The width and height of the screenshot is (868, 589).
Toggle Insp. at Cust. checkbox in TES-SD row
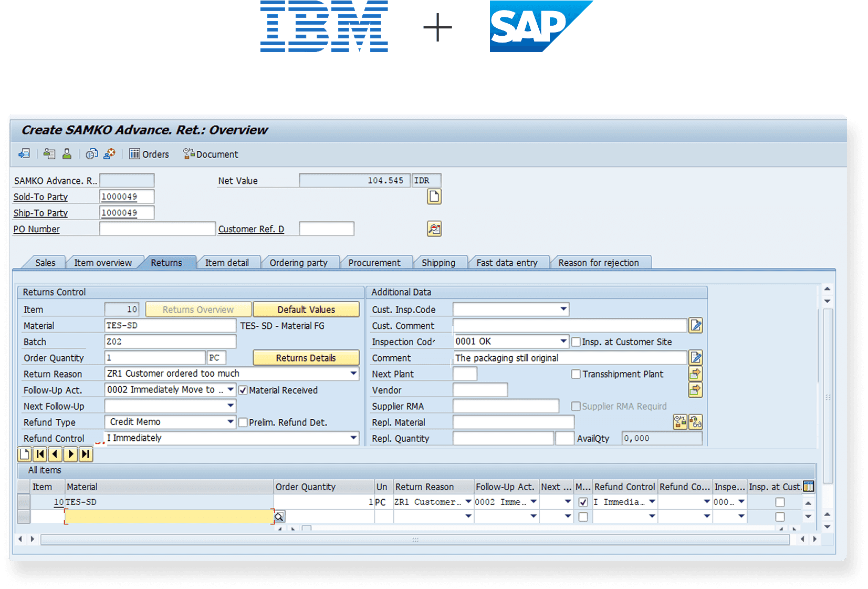point(780,502)
